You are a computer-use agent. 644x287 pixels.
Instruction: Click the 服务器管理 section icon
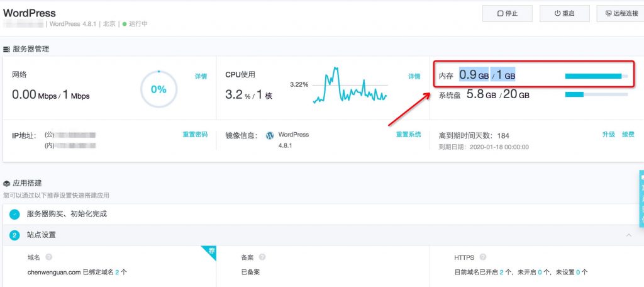point(6,49)
